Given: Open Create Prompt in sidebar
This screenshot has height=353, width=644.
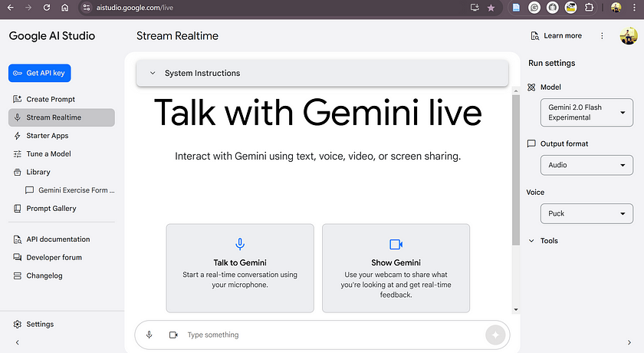Looking at the screenshot, I should [x=61, y=100].
